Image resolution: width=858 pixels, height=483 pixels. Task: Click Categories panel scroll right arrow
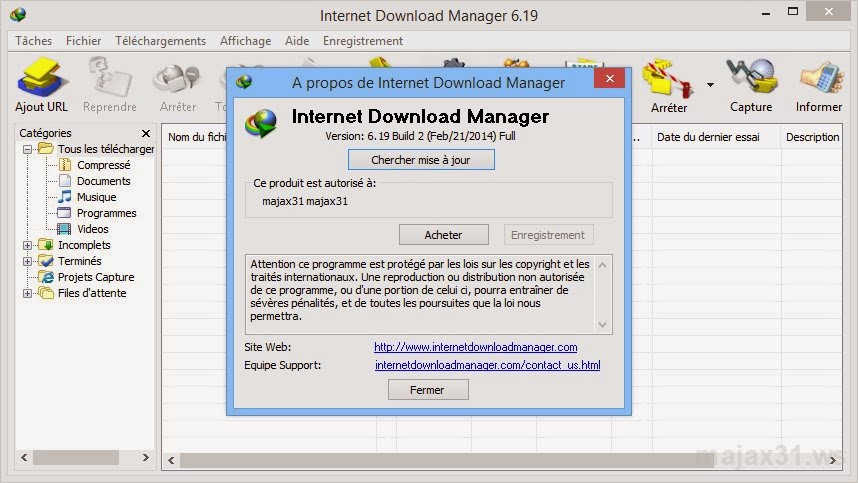(x=146, y=457)
